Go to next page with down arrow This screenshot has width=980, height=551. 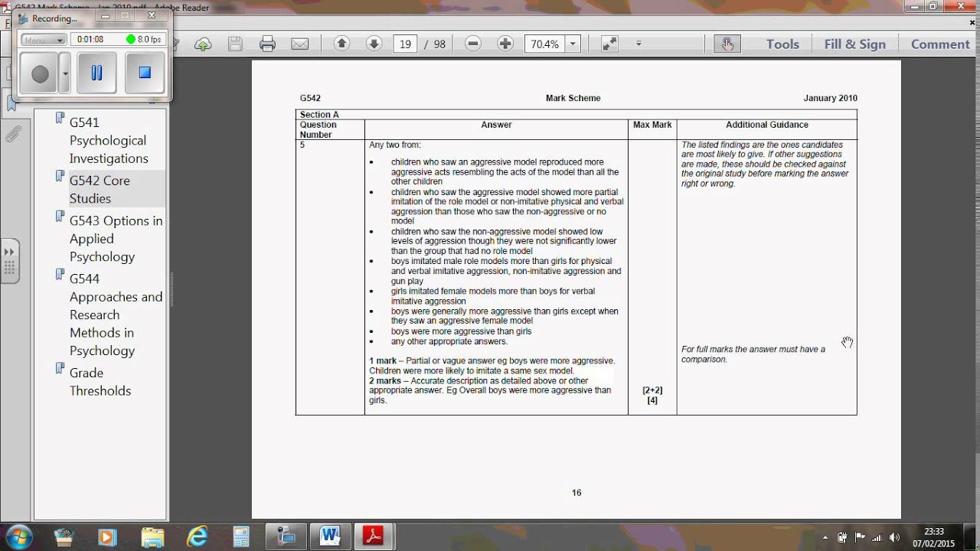374,44
